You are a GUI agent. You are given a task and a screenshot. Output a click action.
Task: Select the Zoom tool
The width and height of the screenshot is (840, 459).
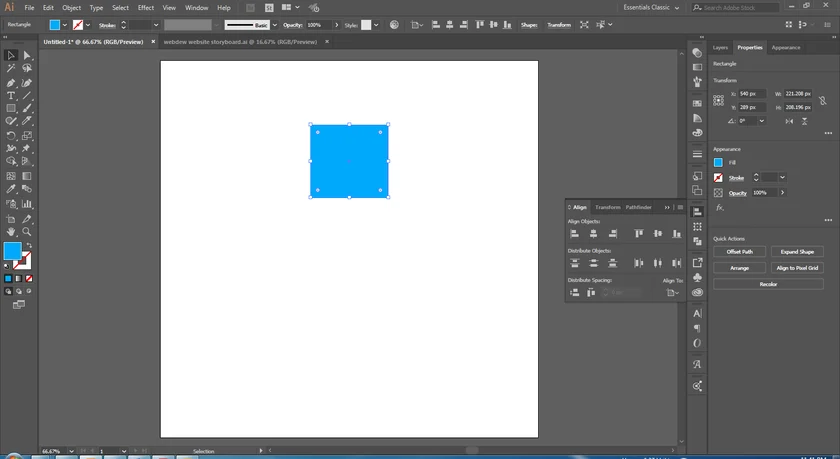[x=27, y=232]
